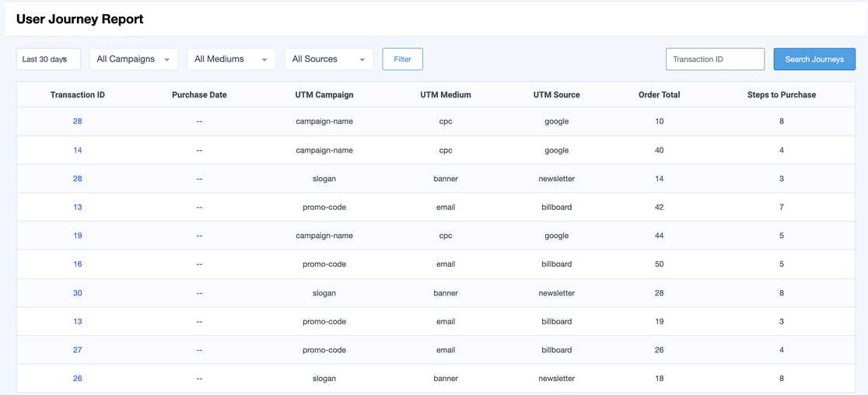This screenshot has height=395, width=868.
Task: Open transaction 19 link
Action: [x=78, y=236]
